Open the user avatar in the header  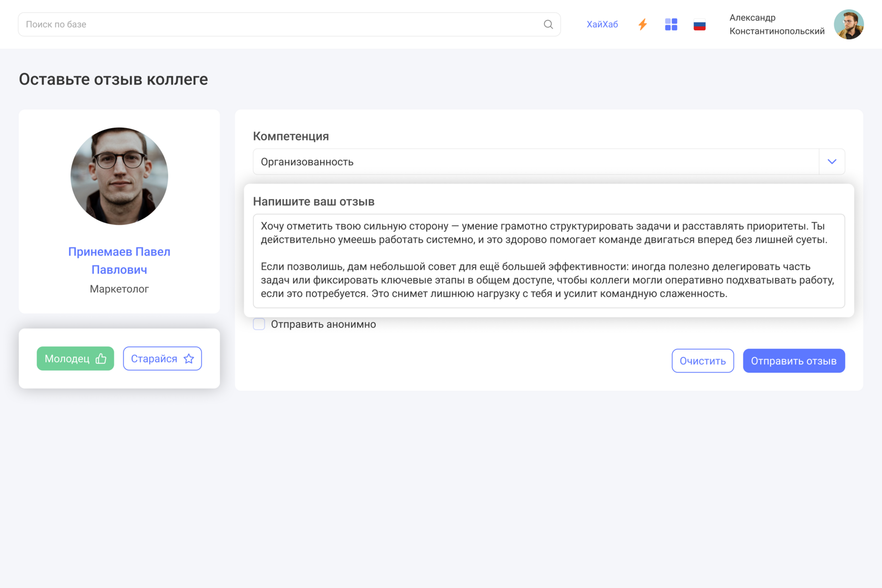click(848, 24)
